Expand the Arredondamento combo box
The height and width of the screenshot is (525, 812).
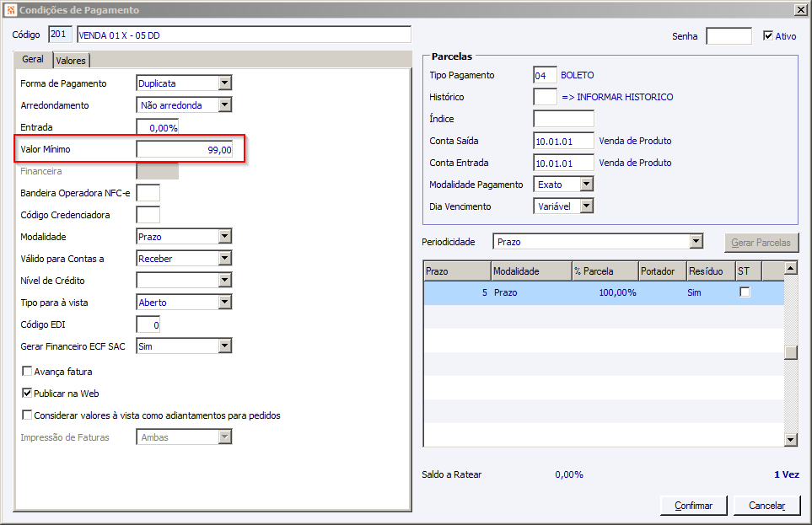(224, 104)
